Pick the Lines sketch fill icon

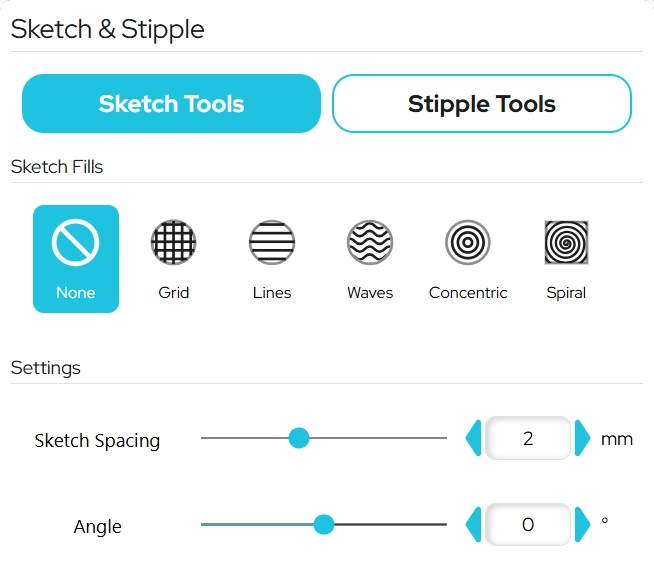(272, 243)
